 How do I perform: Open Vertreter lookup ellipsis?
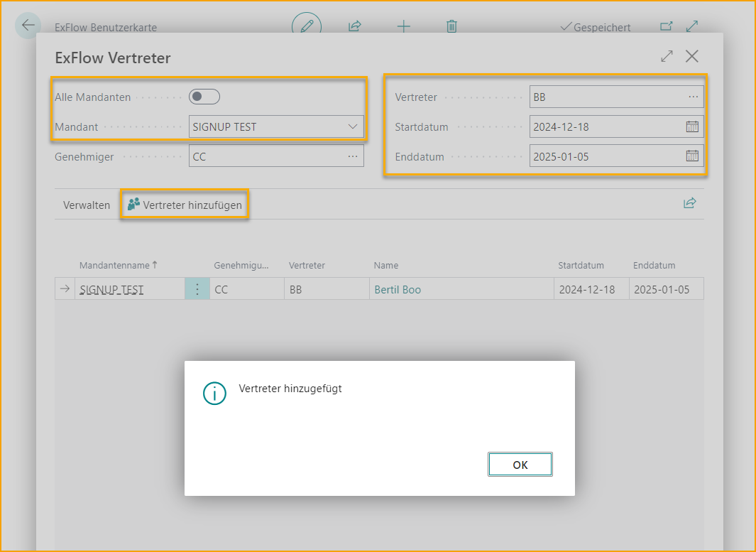tap(693, 97)
